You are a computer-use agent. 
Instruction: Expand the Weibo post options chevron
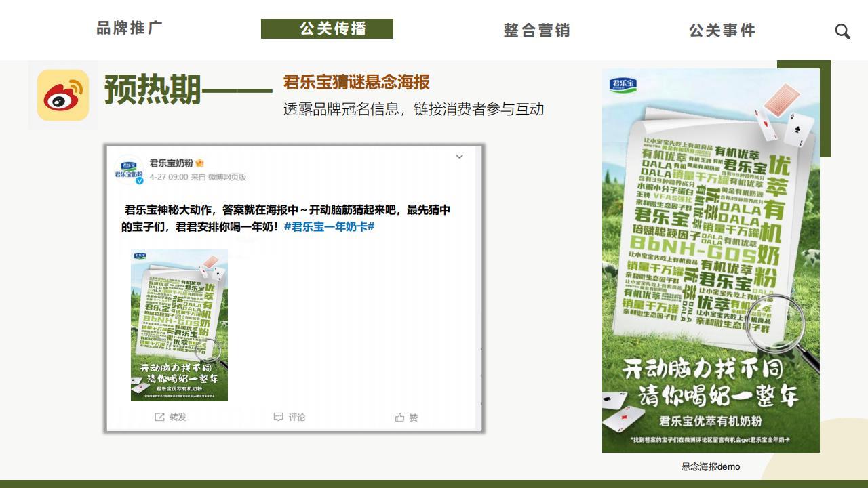click(x=459, y=157)
